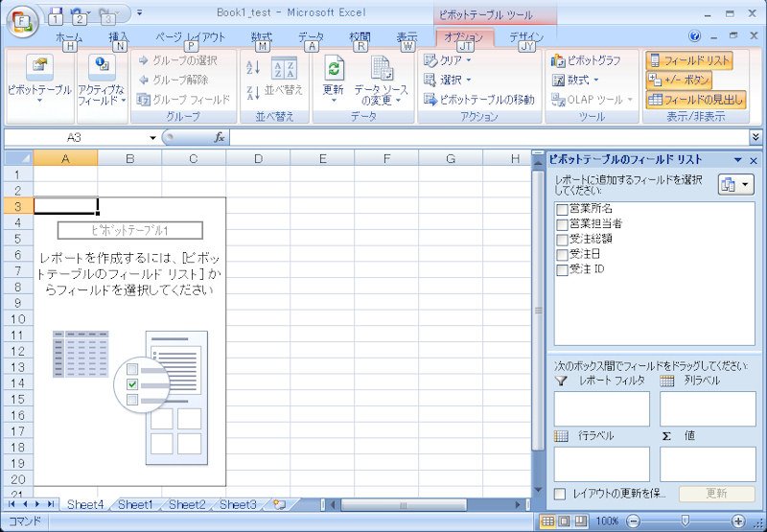Click the disabled 更新 button in field list
Image resolution: width=767 pixels, height=532 pixels.
pos(716,494)
